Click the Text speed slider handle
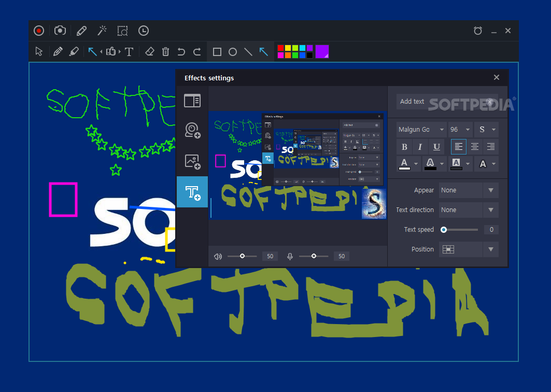This screenshot has height=392, width=551. (x=444, y=230)
